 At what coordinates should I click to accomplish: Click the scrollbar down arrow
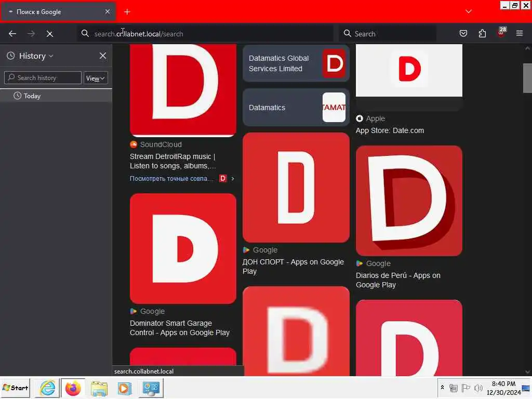[x=527, y=372]
